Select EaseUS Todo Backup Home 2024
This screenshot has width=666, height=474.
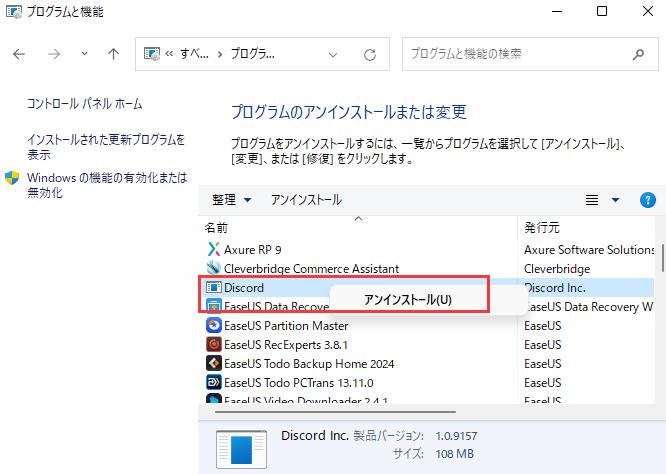tap(309, 364)
